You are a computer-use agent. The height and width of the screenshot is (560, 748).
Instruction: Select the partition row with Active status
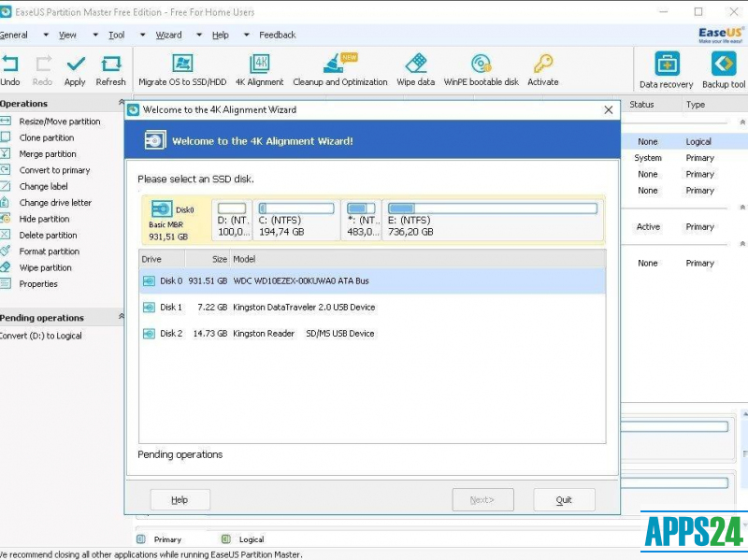tap(684, 227)
